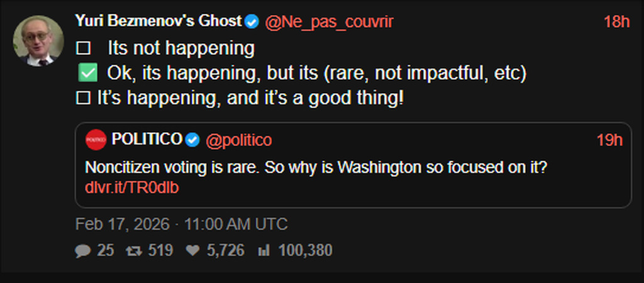Click the 19h quoted tweet timestamp

click(x=609, y=140)
